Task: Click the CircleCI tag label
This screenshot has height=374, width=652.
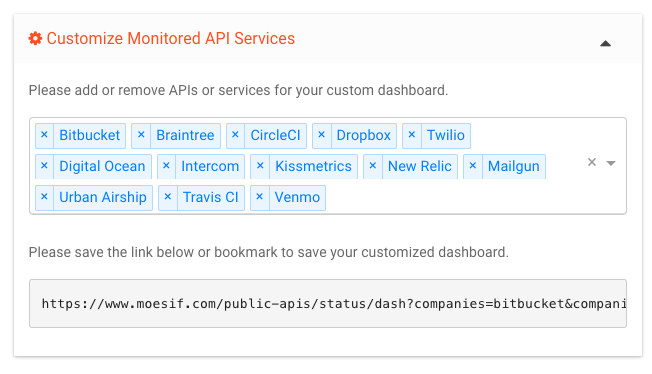Action: [x=275, y=135]
